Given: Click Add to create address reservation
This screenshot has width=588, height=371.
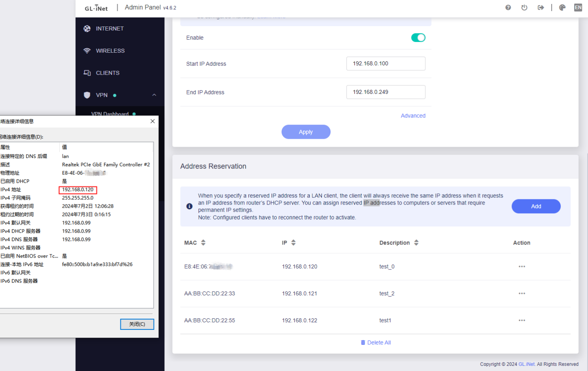Looking at the screenshot, I should click(x=536, y=207).
